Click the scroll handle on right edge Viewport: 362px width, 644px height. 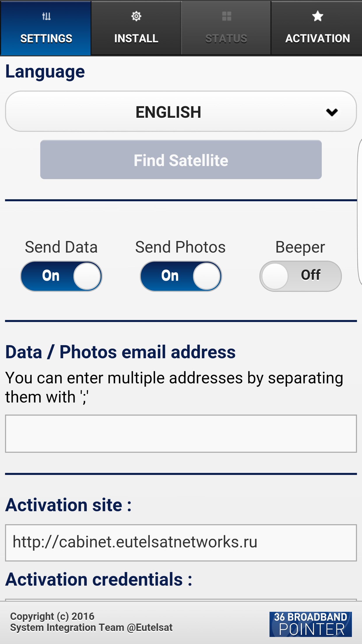[360, 212]
